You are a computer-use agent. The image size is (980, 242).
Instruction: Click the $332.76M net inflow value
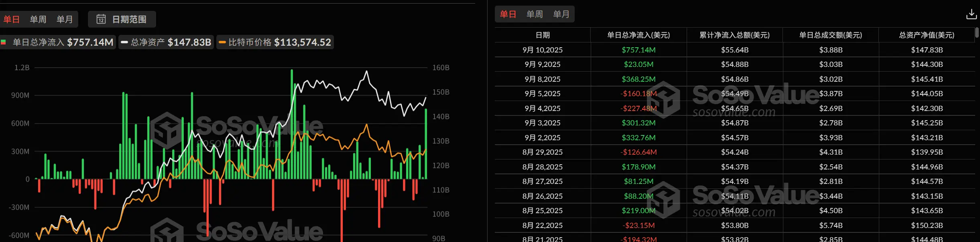tap(638, 137)
